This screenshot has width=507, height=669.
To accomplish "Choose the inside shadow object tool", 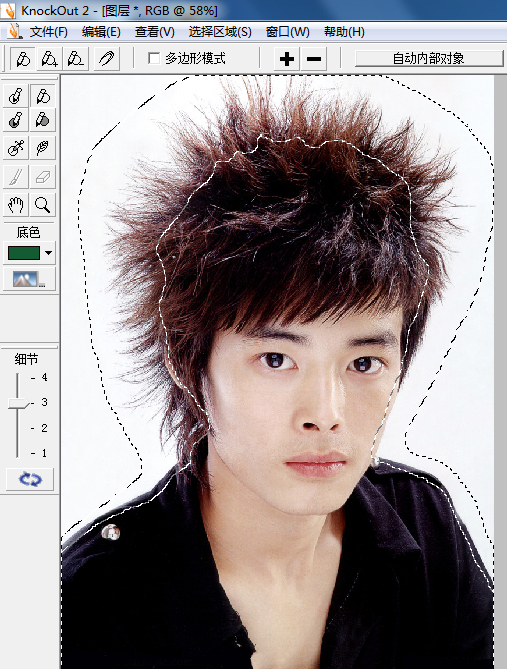I will click(x=16, y=120).
